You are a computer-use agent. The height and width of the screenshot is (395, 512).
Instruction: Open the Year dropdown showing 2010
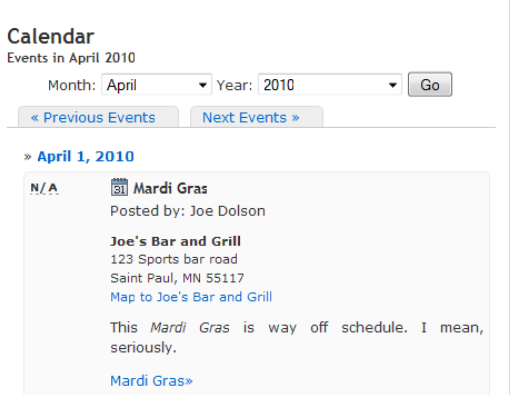coord(330,85)
